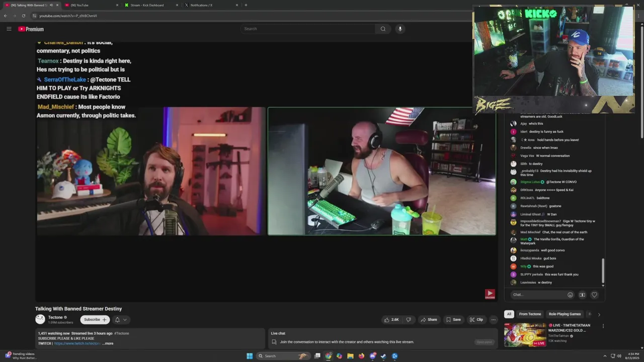Open Firefox from the taskbar
Image resolution: width=644 pixels, height=362 pixels.
pyautogui.click(x=361, y=356)
